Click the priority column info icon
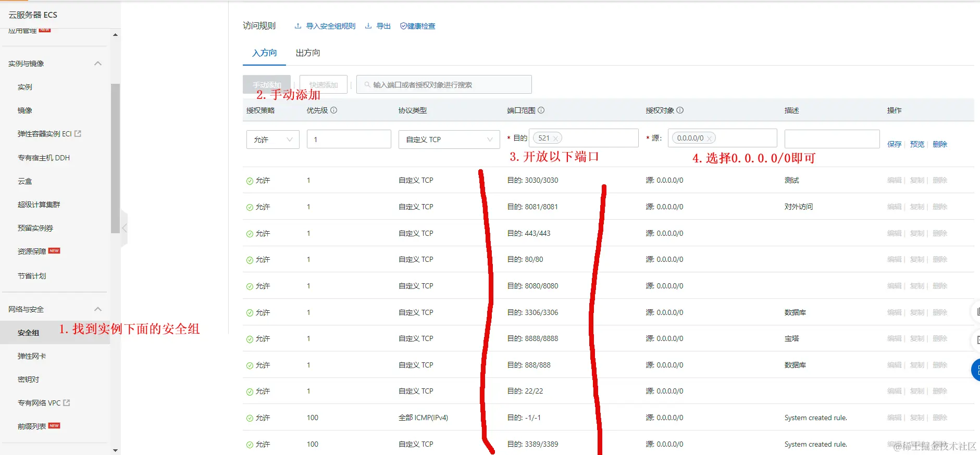The width and height of the screenshot is (980, 455). 334,110
